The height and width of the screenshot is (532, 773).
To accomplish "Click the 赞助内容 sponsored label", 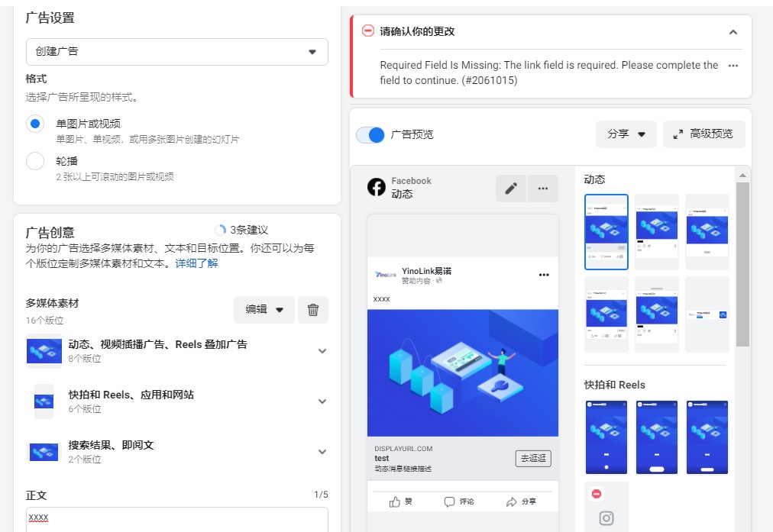I will click(x=416, y=281).
